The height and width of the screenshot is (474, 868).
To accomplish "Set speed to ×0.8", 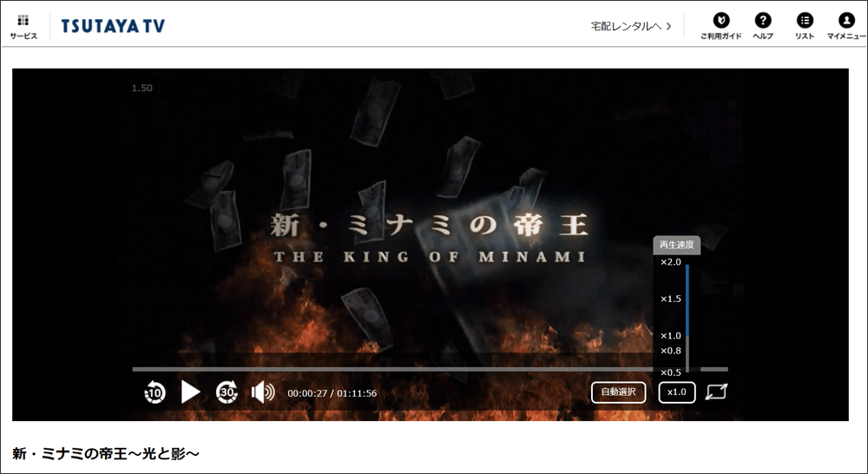I will [x=670, y=351].
